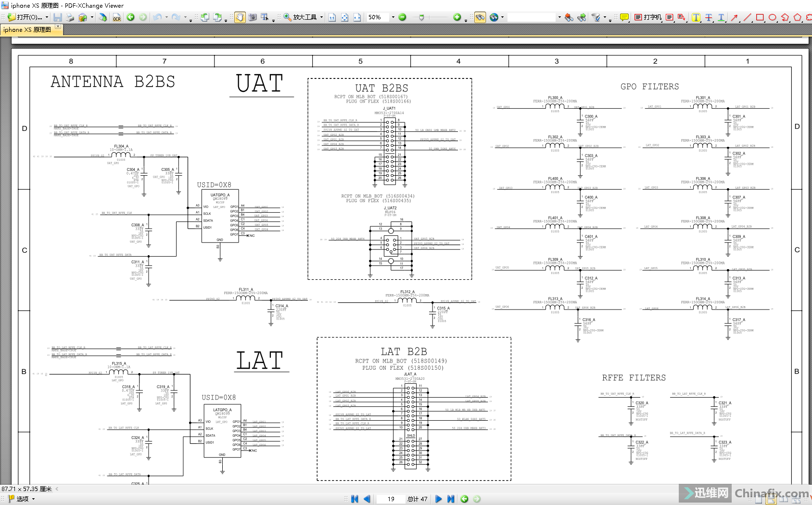The width and height of the screenshot is (812, 505).
Task: Click the Actual Size 1:1 icon
Action: [x=332, y=17]
